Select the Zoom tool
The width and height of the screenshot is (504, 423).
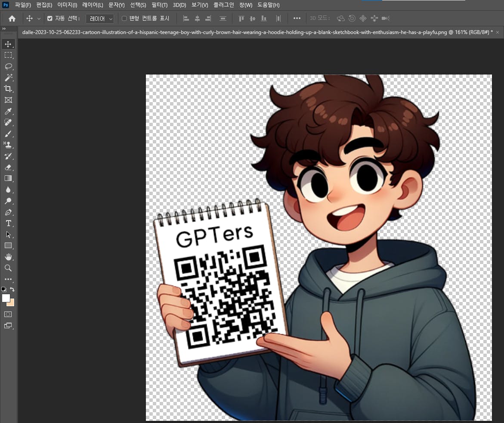point(8,268)
